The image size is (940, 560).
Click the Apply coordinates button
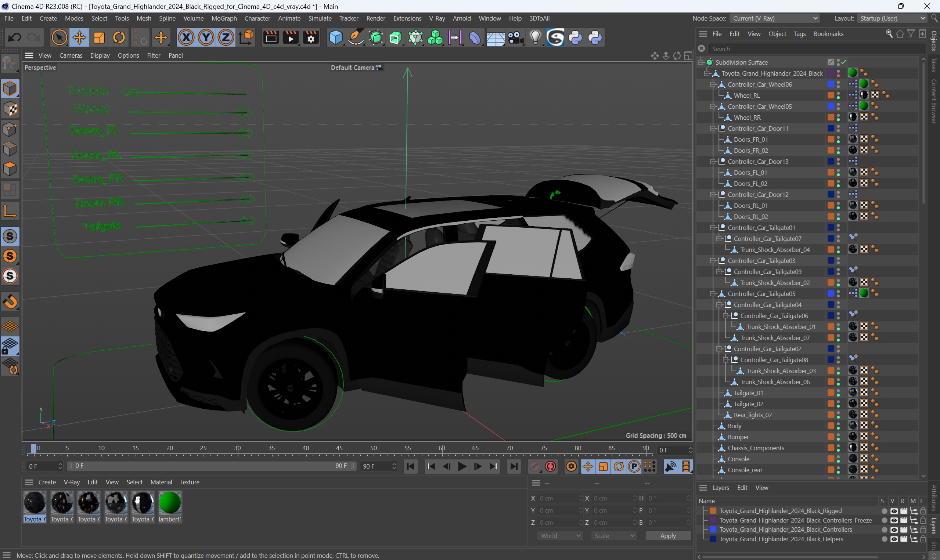tap(668, 536)
